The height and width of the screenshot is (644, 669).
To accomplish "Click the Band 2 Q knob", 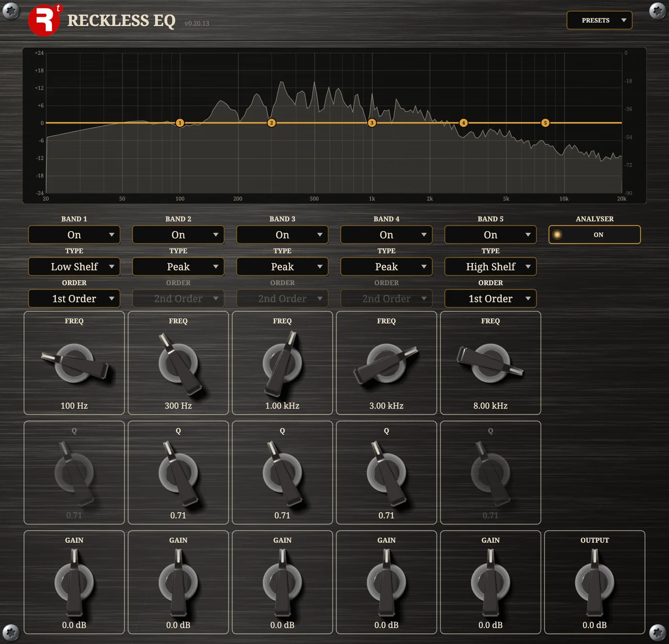I will [178, 473].
